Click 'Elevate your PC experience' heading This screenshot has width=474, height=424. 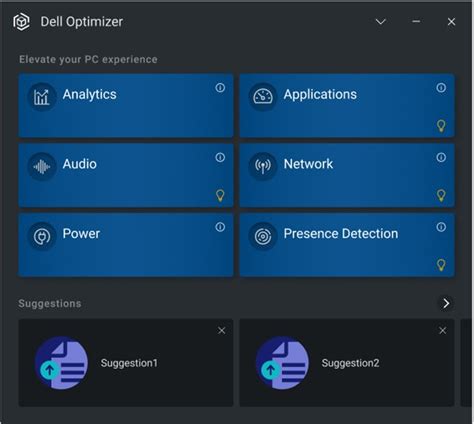88,59
